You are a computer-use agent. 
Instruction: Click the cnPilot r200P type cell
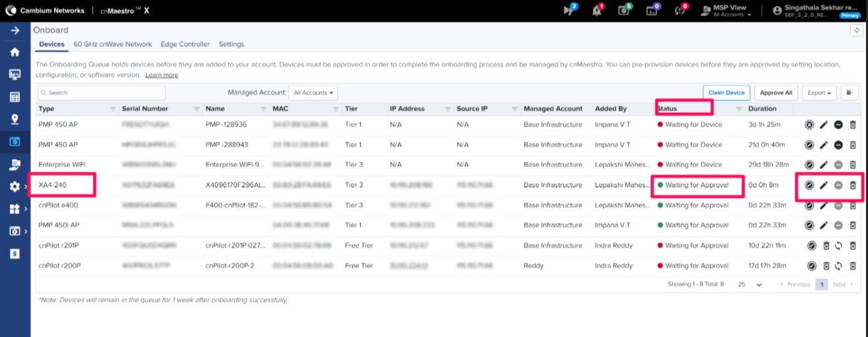59,266
